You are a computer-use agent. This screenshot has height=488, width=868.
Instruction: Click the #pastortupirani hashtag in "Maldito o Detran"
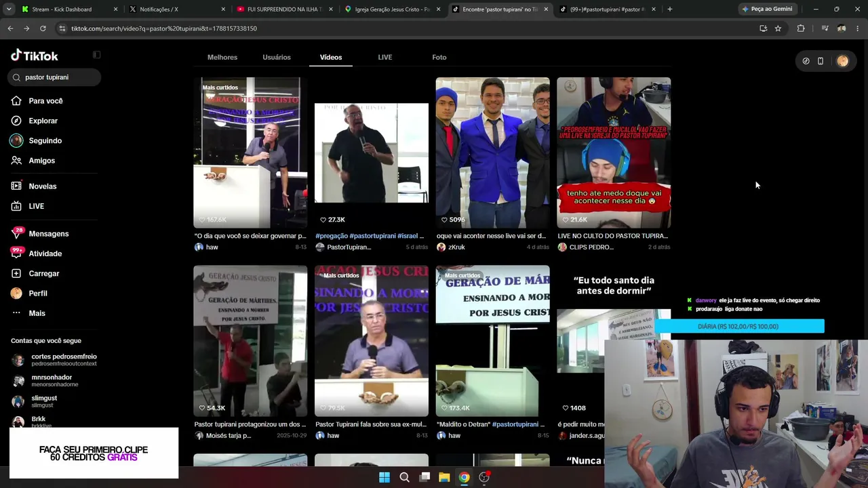click(515, 424)
